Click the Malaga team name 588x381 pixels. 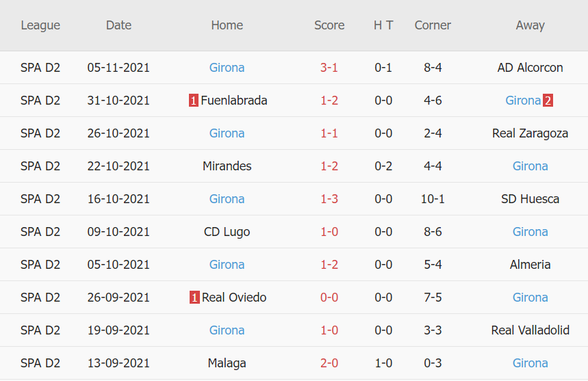point(227,363)
